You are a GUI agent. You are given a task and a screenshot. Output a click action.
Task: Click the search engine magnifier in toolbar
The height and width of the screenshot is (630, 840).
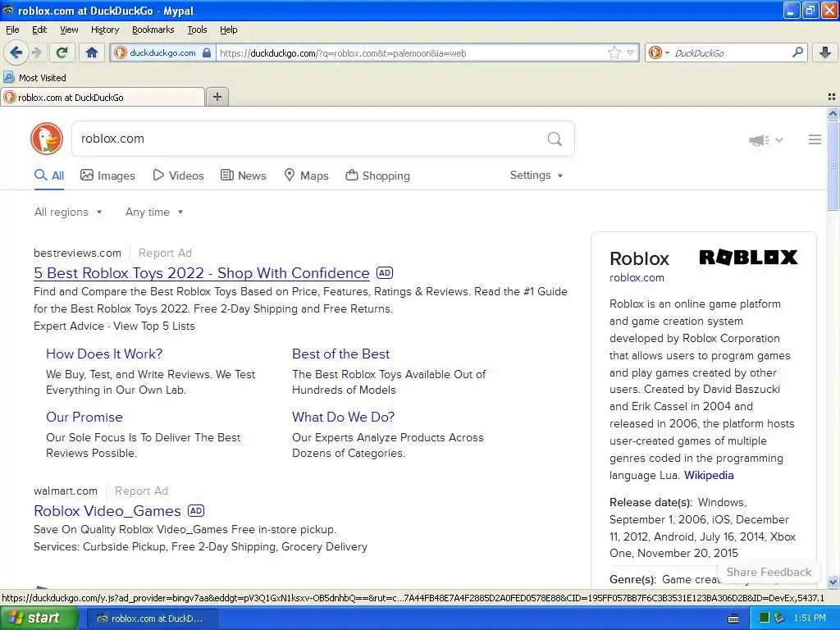(797, 52)
